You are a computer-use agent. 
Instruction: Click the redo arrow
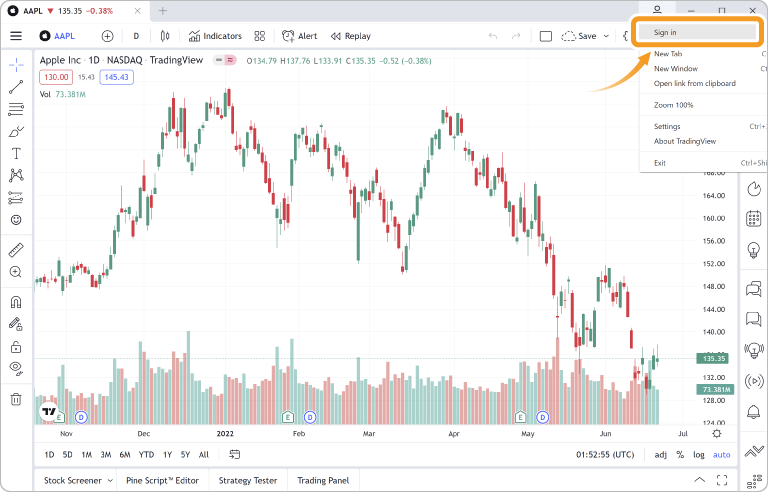[516, 36]
